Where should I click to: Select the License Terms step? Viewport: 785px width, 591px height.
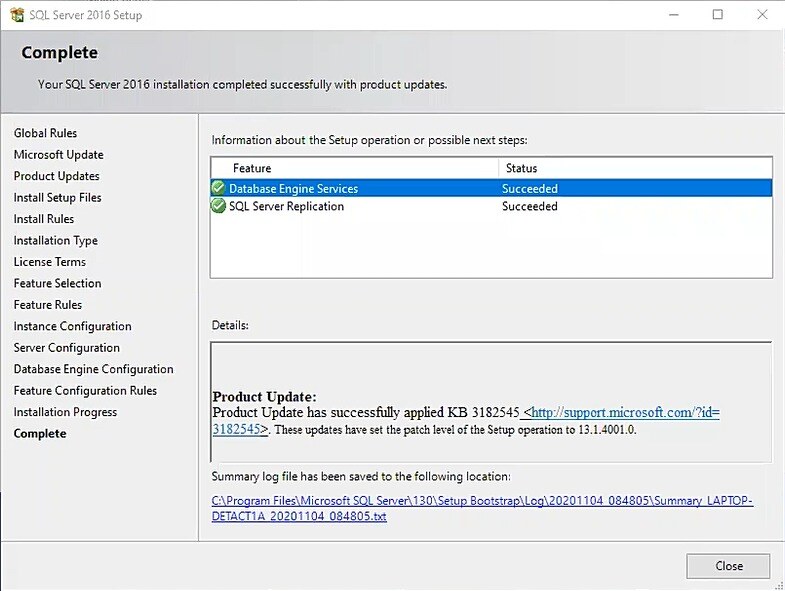click(x=50, y=262)
